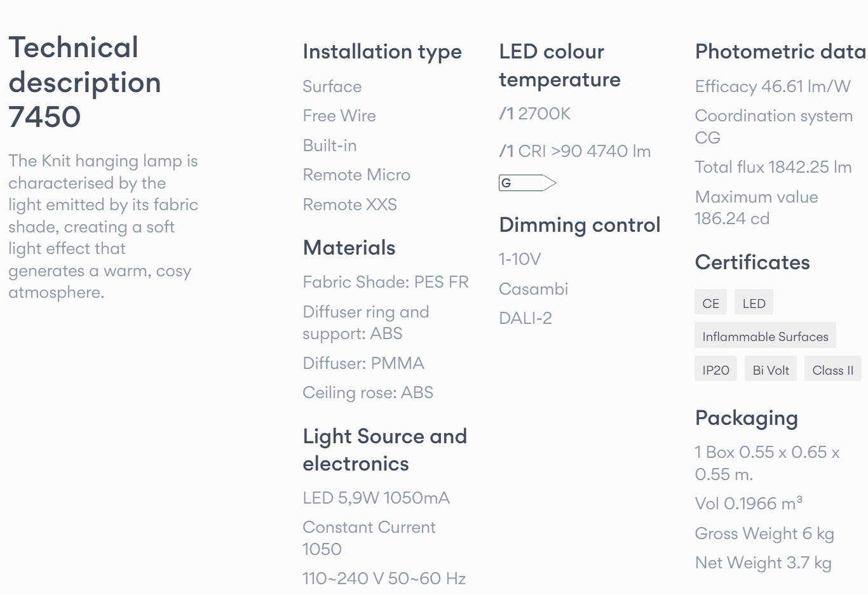This screenshot has height=595, width=868.
Task: Select Built-in installation type
Action: [330, 145]
